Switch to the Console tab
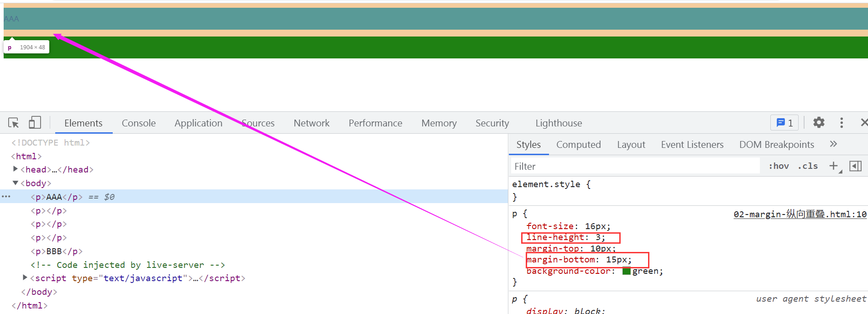Image resolution: width=868 pixels, height=314 pixels. [139, 123]
